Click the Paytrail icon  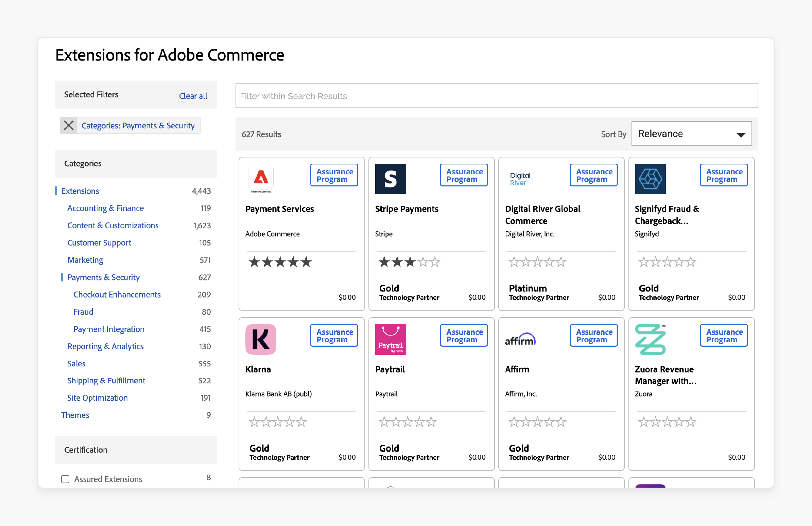[x=391, y=339]
